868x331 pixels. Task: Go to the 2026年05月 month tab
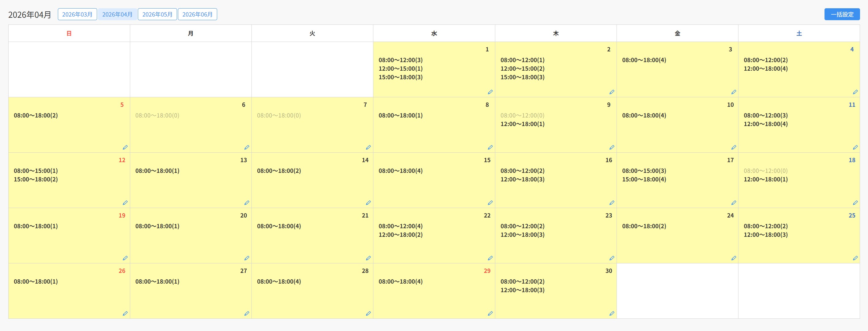coord(157,14)
